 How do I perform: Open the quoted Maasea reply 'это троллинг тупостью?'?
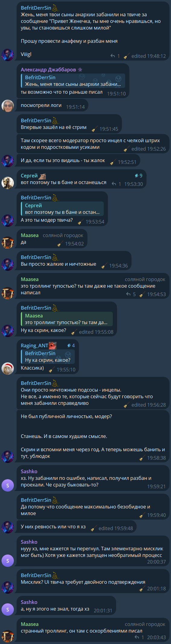67,319
